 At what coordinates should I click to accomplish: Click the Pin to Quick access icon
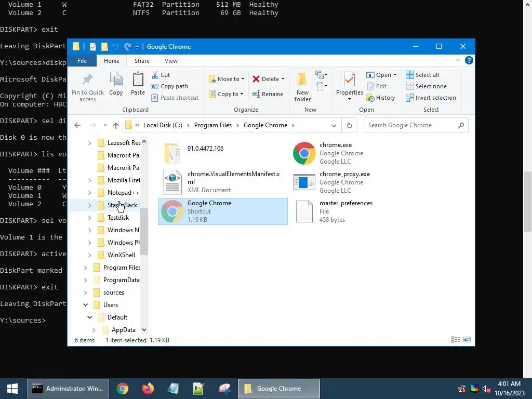click(87, 79)
